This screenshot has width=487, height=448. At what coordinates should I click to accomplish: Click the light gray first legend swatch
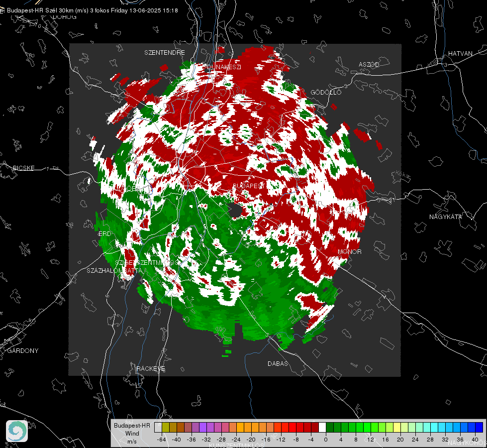pyautogui.click(x=158, y=428)
